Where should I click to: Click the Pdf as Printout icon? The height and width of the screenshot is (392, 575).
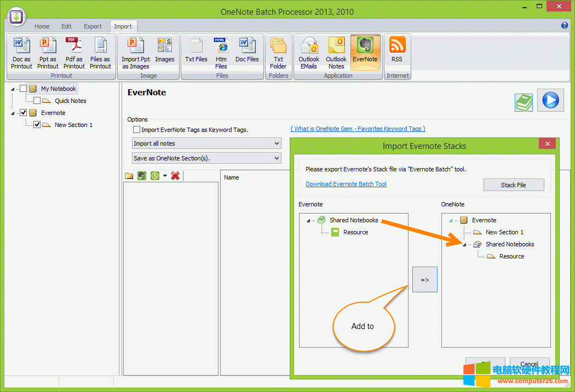73,52
